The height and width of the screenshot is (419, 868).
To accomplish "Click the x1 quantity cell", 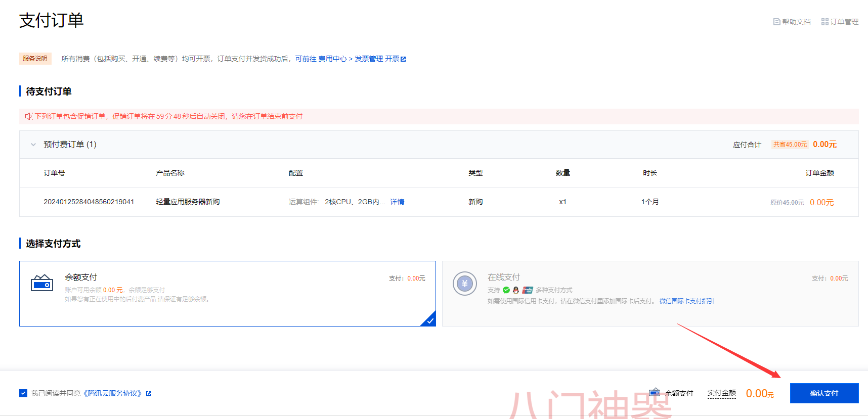I will point(562,202).
